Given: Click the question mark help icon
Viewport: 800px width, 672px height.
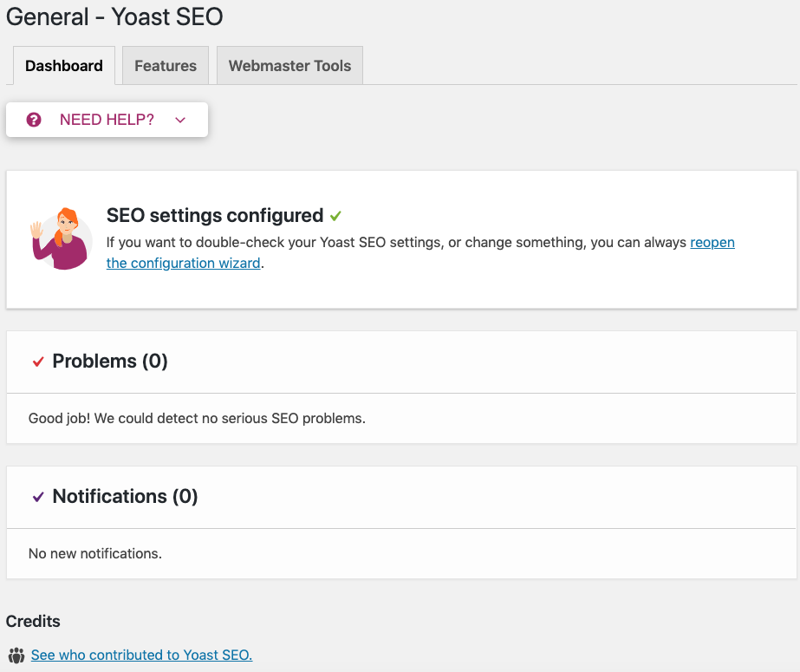Looking at the screenshot, I should coord(34,120).
